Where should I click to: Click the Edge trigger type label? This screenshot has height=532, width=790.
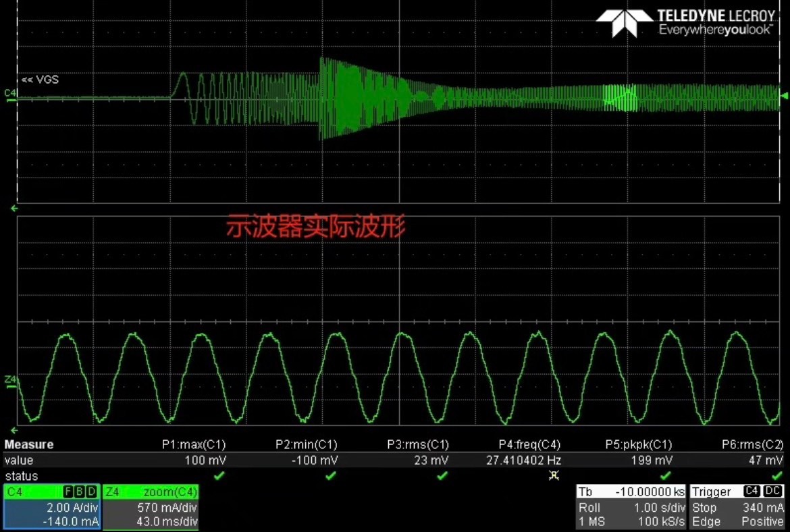pos(706,521)
